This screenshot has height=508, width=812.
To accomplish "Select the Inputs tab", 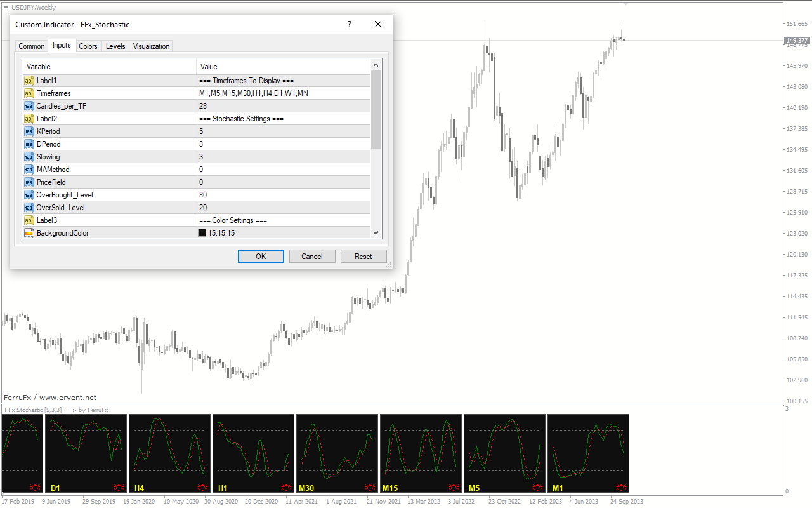I will [x=62, y=45].
